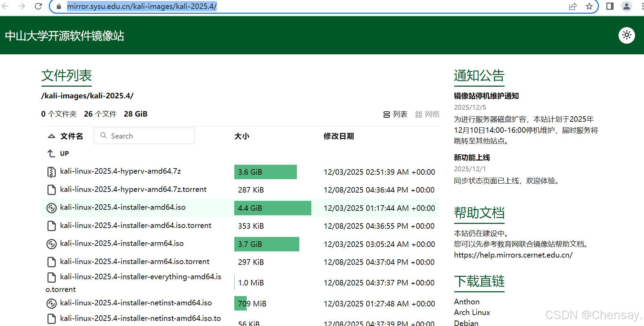Open the 下载直链 section heading
This screenshot has height=326, width=644.
click(479, 281)
